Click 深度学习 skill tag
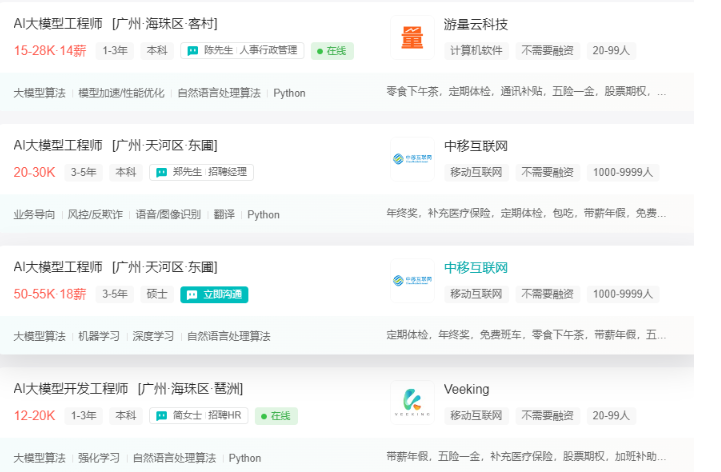 click(153, 336)
